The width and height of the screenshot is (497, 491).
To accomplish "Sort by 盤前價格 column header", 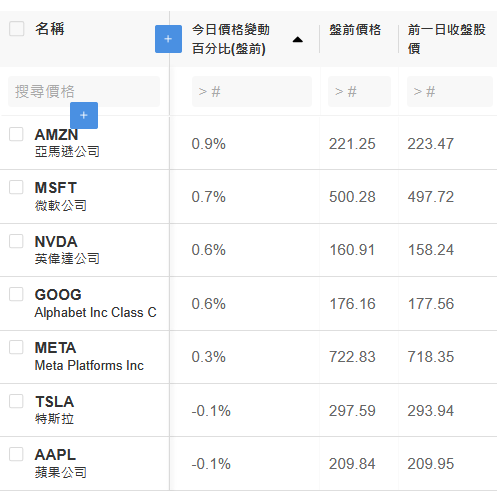I will point(355,30).
